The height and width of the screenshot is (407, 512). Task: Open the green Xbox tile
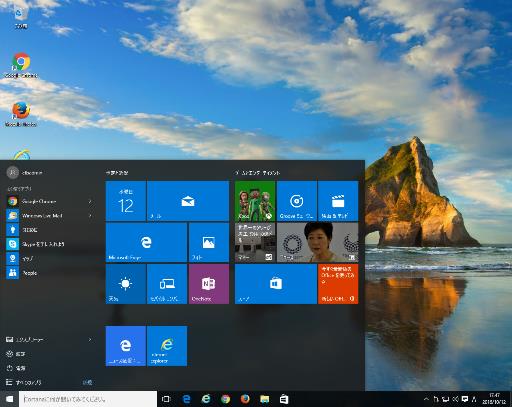point(255,201)
